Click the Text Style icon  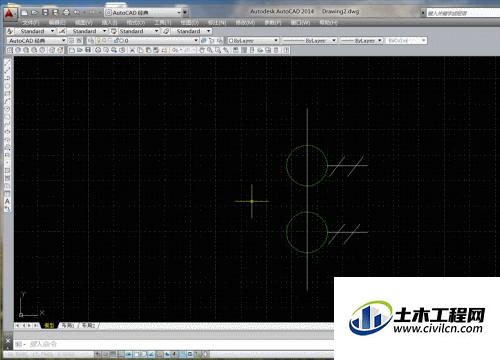click(10, 31)
